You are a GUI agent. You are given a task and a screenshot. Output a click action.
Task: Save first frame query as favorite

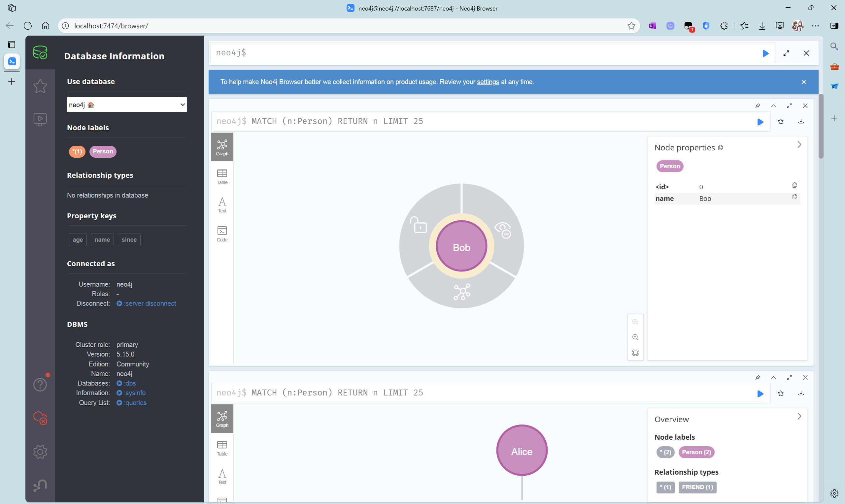coord(781,122)
